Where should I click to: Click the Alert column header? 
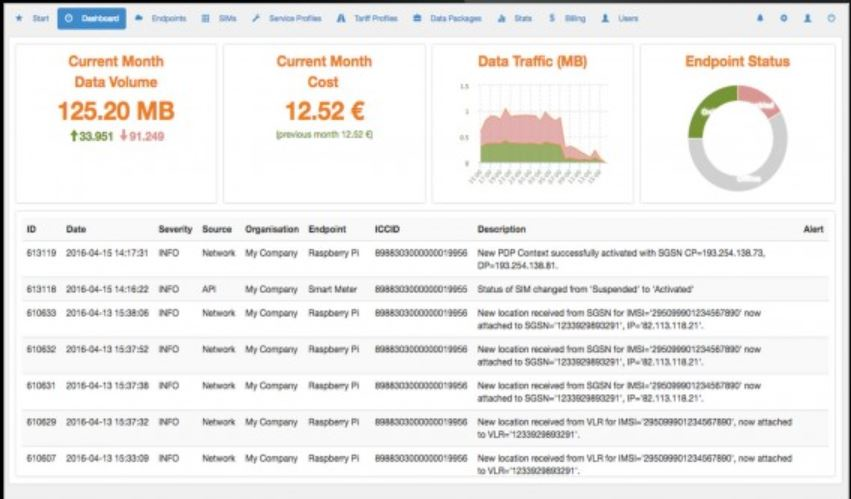(814, 229)
